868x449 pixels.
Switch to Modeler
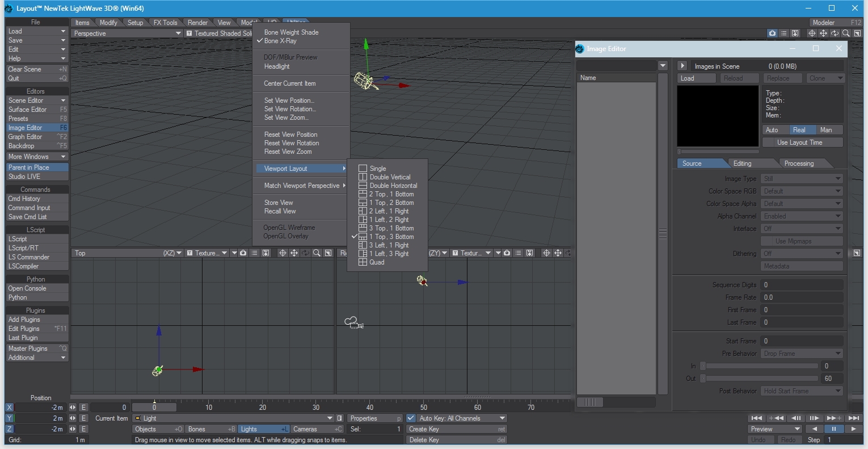tap(836, 23)
